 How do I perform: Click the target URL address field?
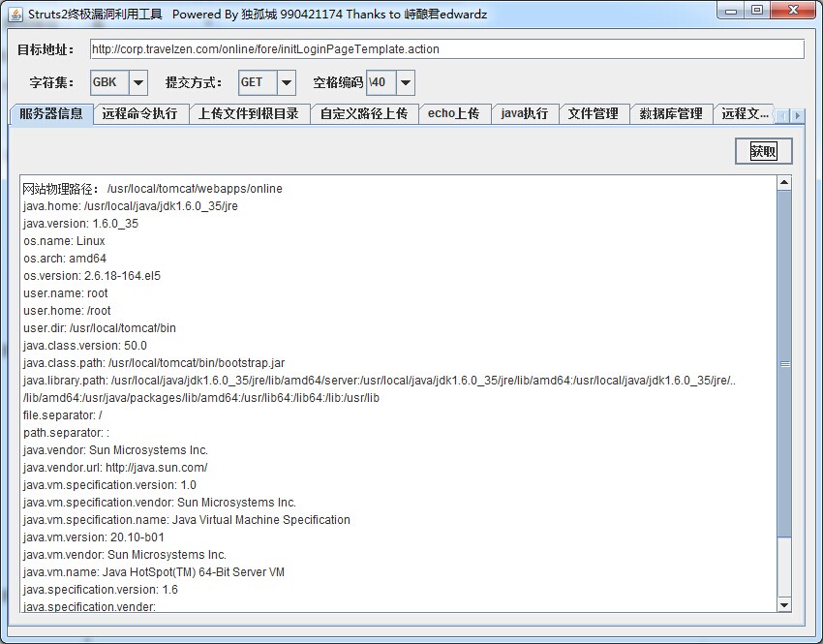pos(446,49)
